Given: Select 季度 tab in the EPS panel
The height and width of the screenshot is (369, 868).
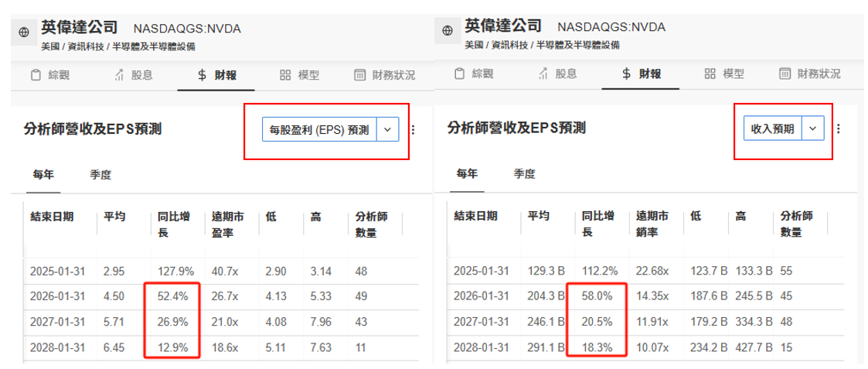Looking at the screenshot, I should coord(100,175).
